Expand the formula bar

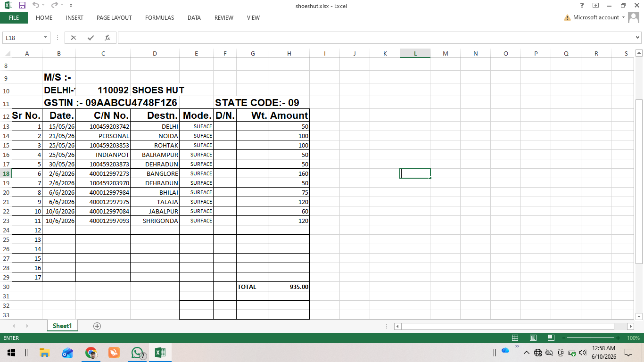[638, 38]
